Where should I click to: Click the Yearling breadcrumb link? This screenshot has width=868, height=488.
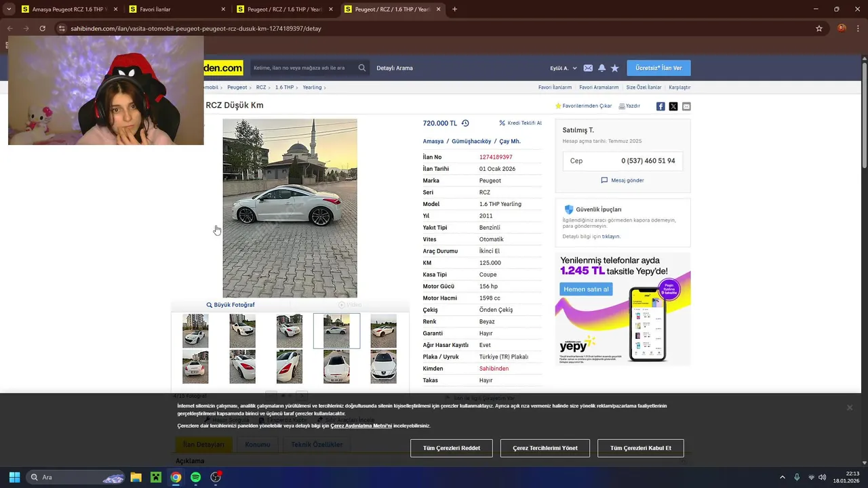pos(312,87)
